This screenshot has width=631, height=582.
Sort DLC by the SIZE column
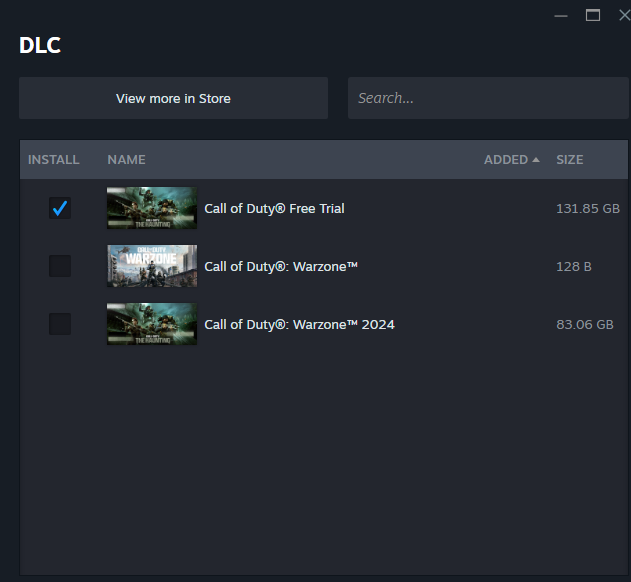point(570,160)
